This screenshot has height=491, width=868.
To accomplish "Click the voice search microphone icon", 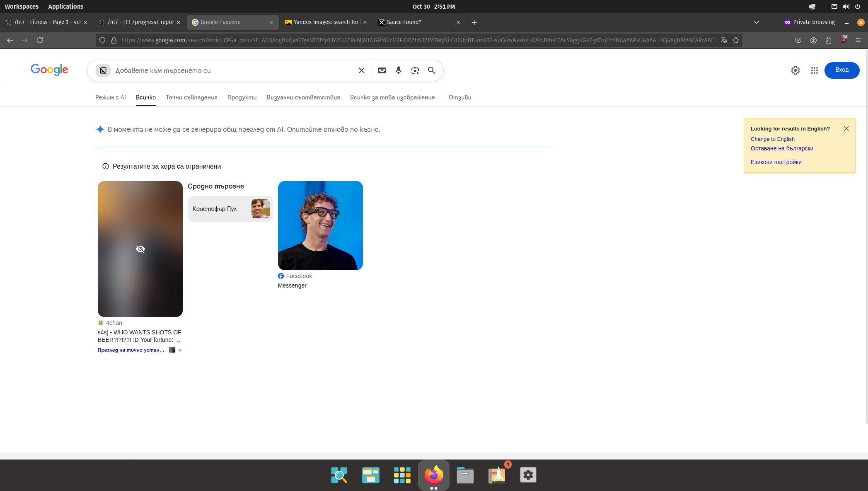I will click(x=398, y=70).
